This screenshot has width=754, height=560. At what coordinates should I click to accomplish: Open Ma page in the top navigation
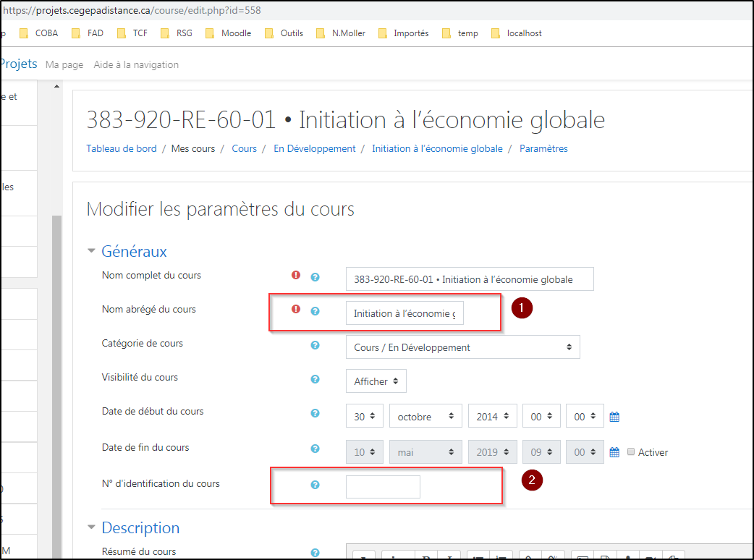pyautogui.click(x=64, y=64)
